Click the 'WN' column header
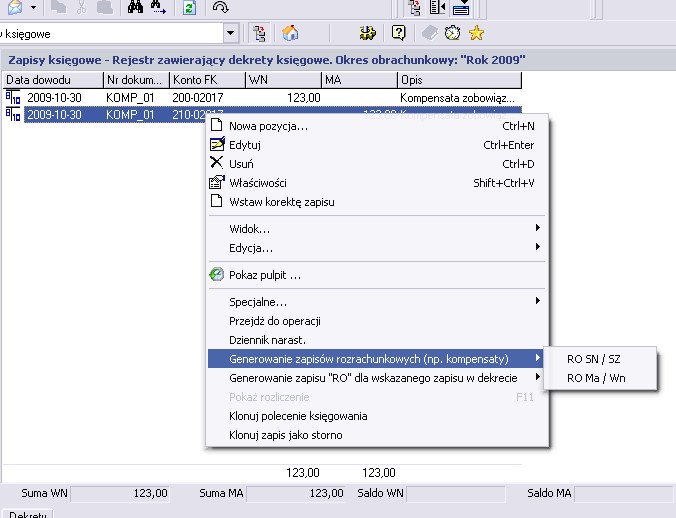The image size is (676, 518). [283, 80]
